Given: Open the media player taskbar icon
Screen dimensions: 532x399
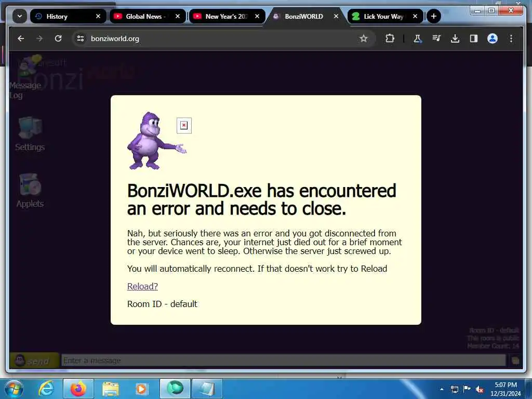Looking at the screenshot, I should pyautogui.click(x=141, y=389).
